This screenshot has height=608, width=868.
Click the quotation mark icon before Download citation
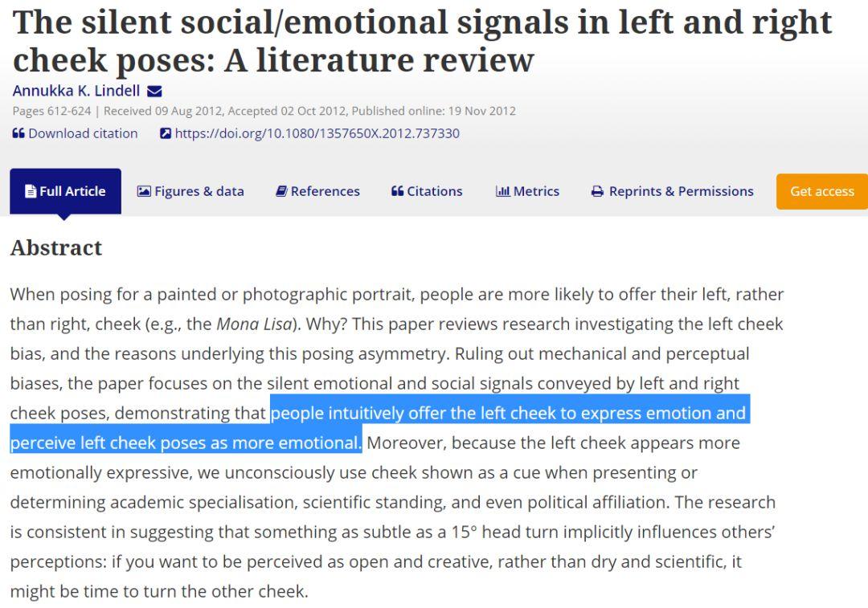point(18,133)
